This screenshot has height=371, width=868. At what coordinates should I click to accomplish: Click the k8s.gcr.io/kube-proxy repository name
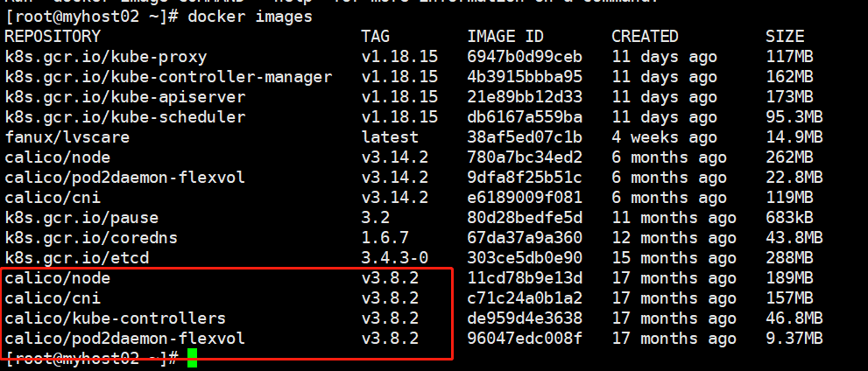tap(106, 57)
